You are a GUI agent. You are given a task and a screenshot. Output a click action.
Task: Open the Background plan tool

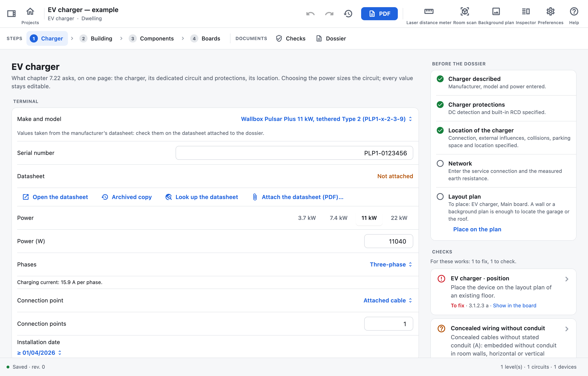point(496,16)
